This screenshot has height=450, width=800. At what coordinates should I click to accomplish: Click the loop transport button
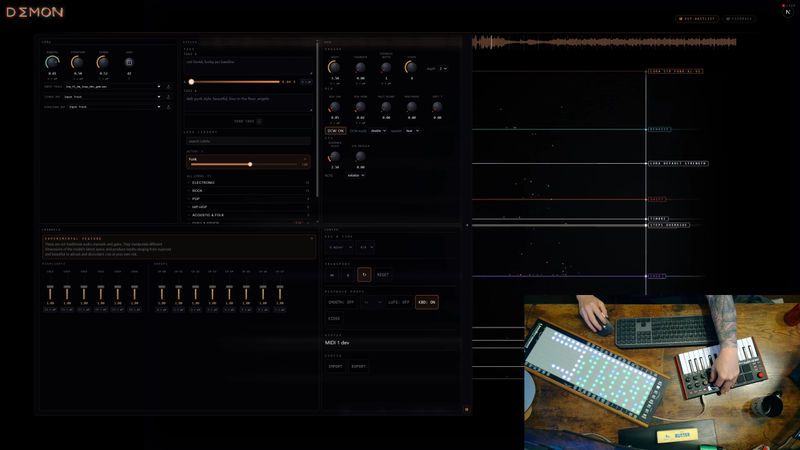364,274
